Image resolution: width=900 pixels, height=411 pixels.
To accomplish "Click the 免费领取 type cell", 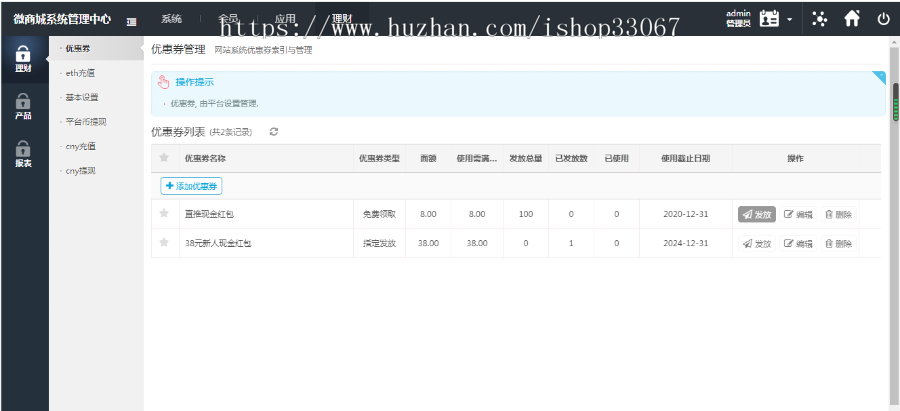I will tap(379, 214).
